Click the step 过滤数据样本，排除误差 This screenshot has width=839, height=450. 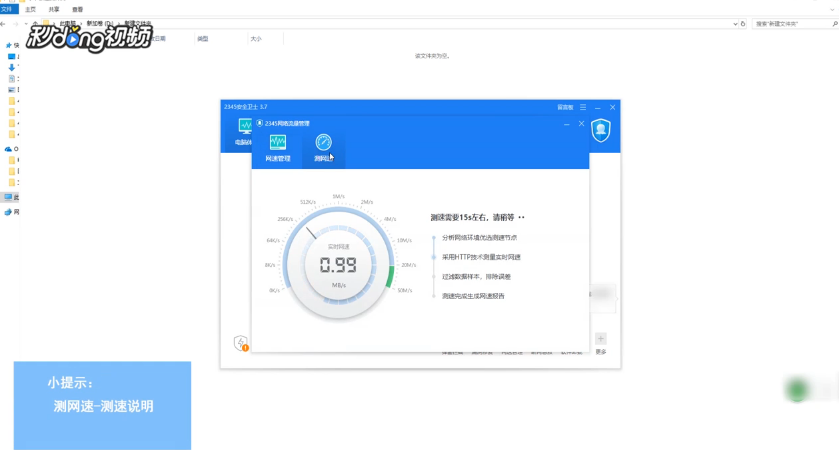(476, 277)
